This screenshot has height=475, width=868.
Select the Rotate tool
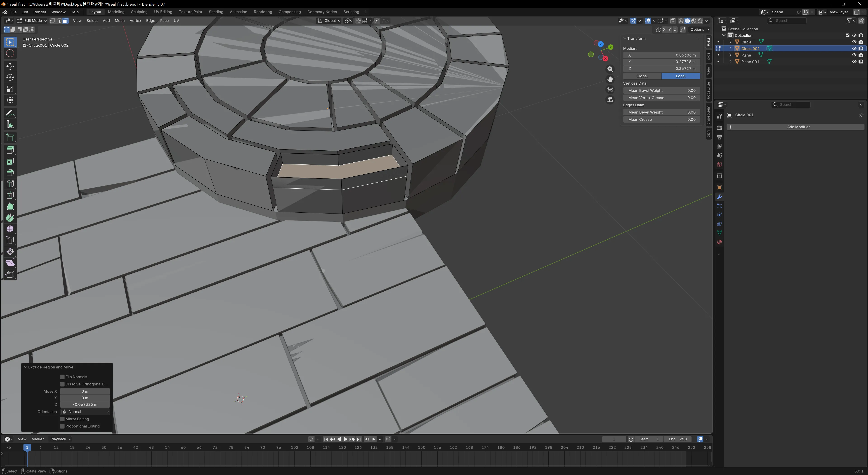pyautogui.click(x=10, y=78)
